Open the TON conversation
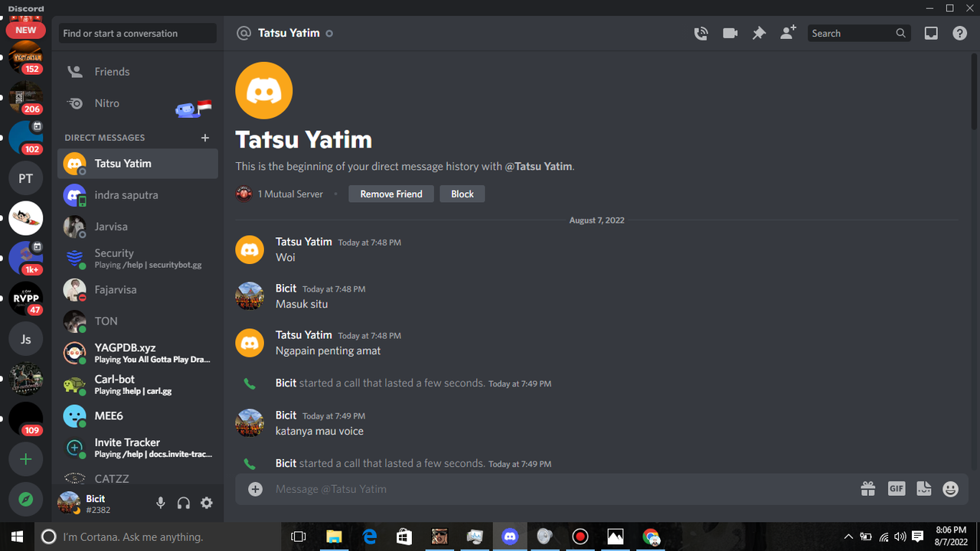Screen dimensions: 980x551 point(138,321)
